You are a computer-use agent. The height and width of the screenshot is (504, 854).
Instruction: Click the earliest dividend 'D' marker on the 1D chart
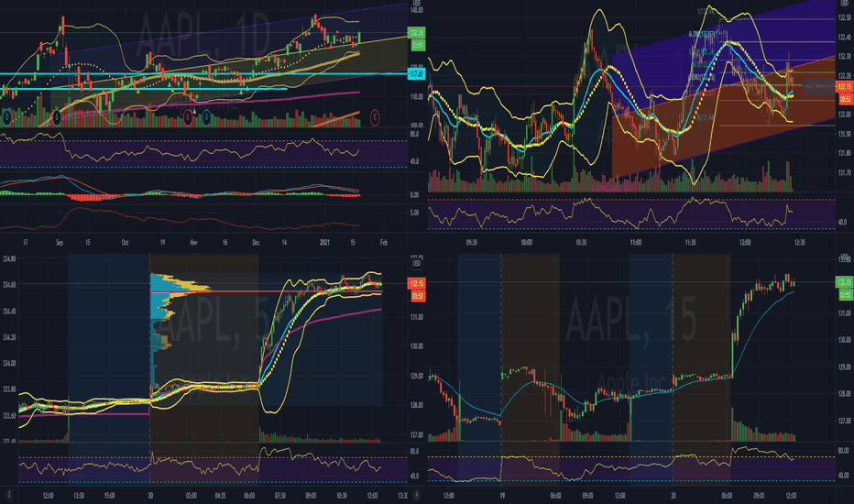7,116
